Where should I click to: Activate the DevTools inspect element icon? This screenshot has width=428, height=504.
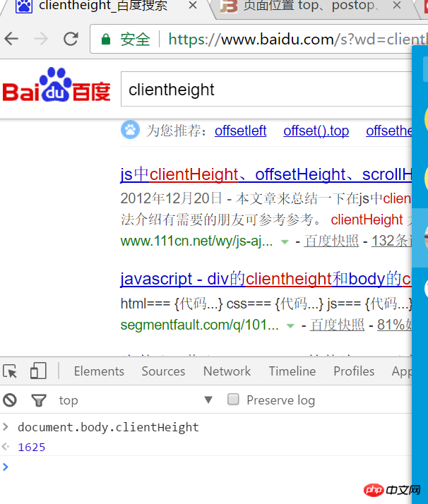tap(11, 371)
